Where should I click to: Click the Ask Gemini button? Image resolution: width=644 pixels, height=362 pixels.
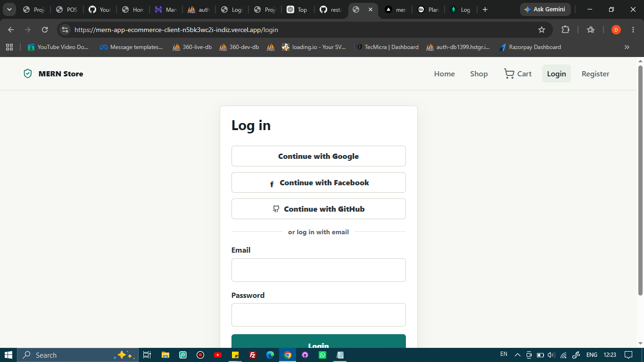[x=545, y=9]
